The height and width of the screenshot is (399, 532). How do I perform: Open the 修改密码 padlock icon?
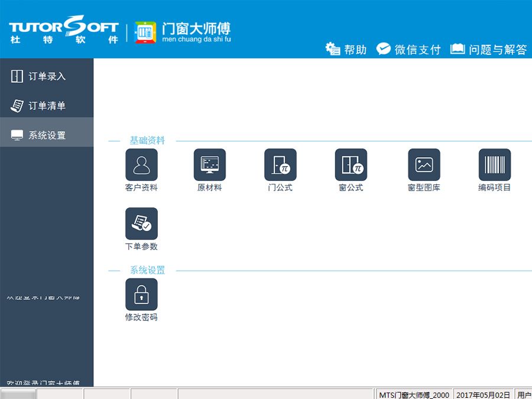coord(141,294)
